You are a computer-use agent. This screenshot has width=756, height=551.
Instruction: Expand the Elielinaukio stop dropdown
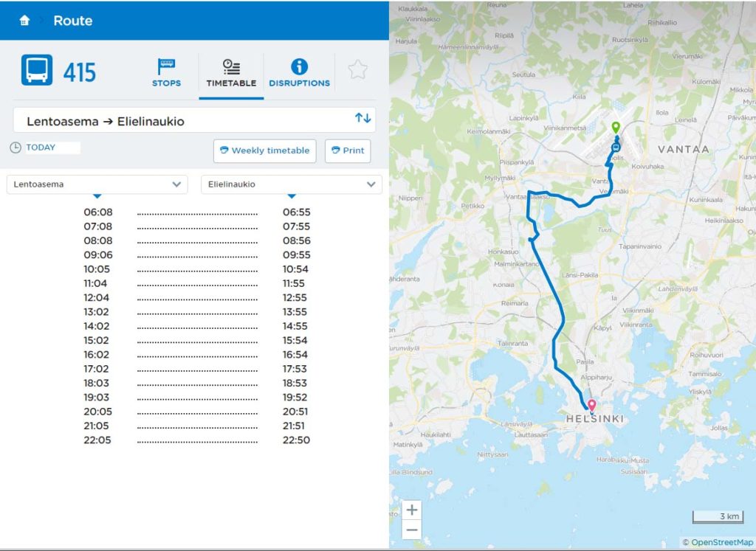tap(291, 184)
